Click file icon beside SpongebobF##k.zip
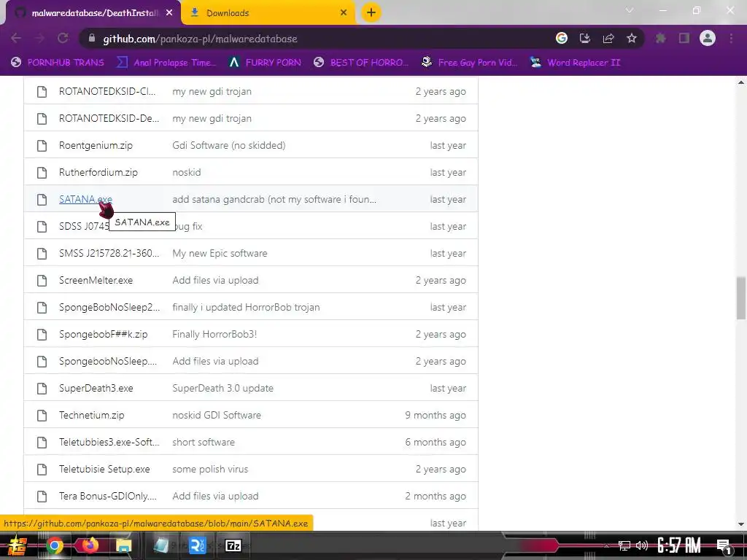The height and width of the screenshot is (560, 747). click(42, 334)
